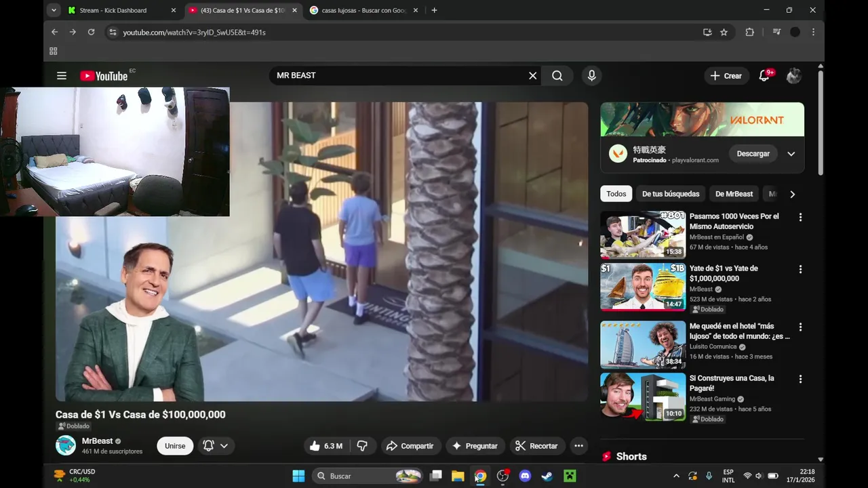The width and height of the screenshot is (868, 488).
Task: Bookmark this page with star
Action: (x=724, y=32)
